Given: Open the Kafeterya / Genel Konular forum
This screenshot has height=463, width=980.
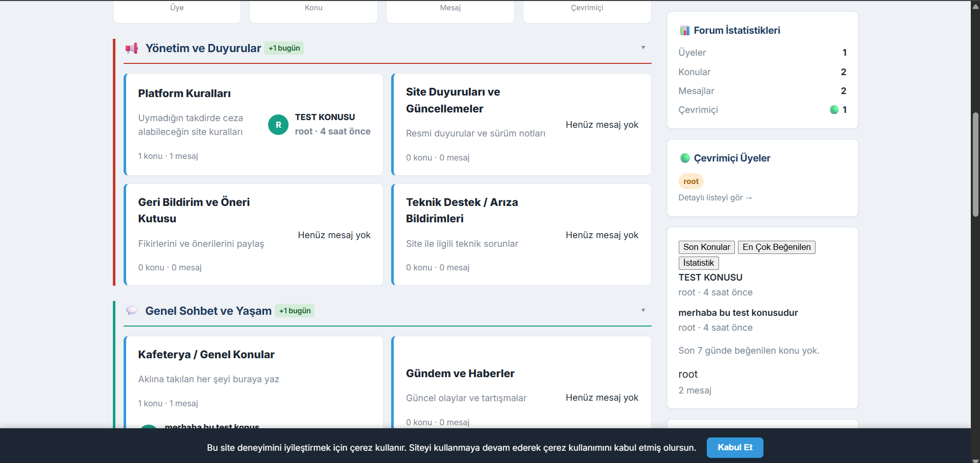Looking at the screenshot, I should (206, 355).
